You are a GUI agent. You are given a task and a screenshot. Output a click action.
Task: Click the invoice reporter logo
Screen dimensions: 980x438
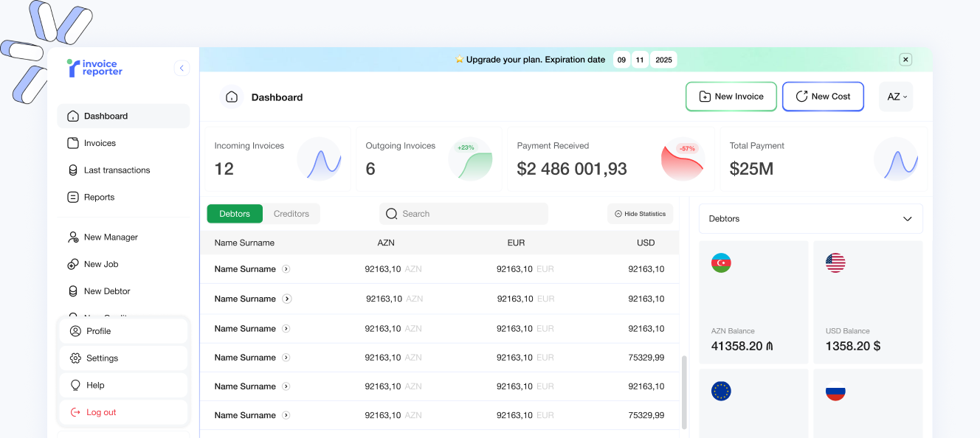pyautogui.click(x=94, y=69)
